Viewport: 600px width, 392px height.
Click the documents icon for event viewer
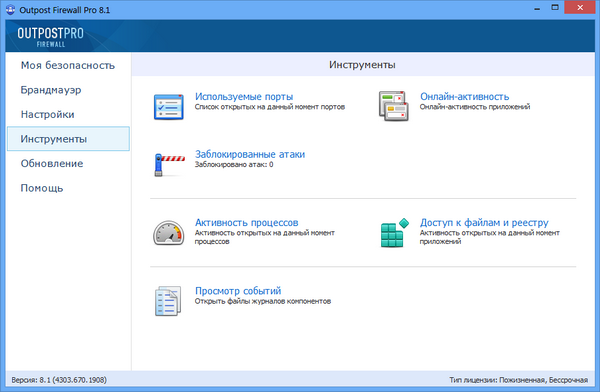[168, 301]
